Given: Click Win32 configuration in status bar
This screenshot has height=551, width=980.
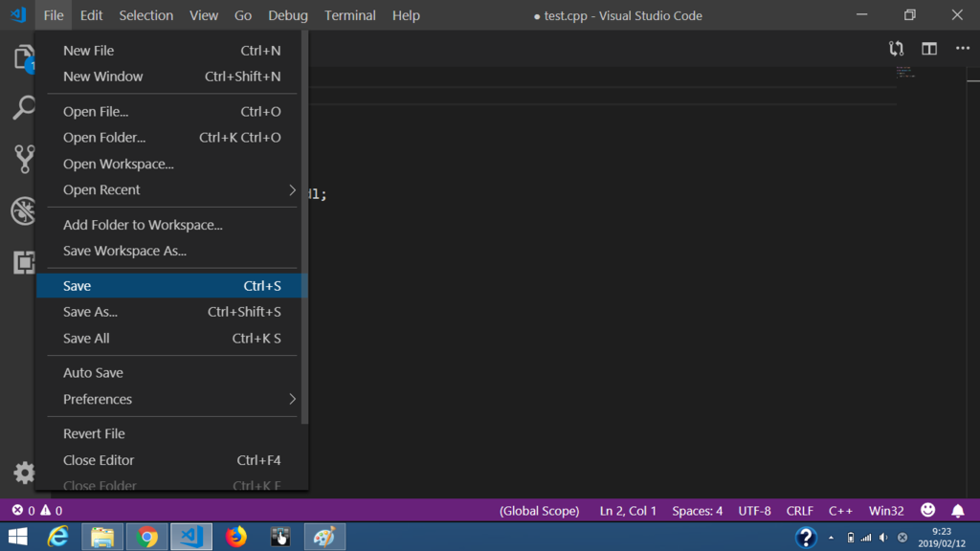Looking at the screenshot, I should tap(886, 511).
